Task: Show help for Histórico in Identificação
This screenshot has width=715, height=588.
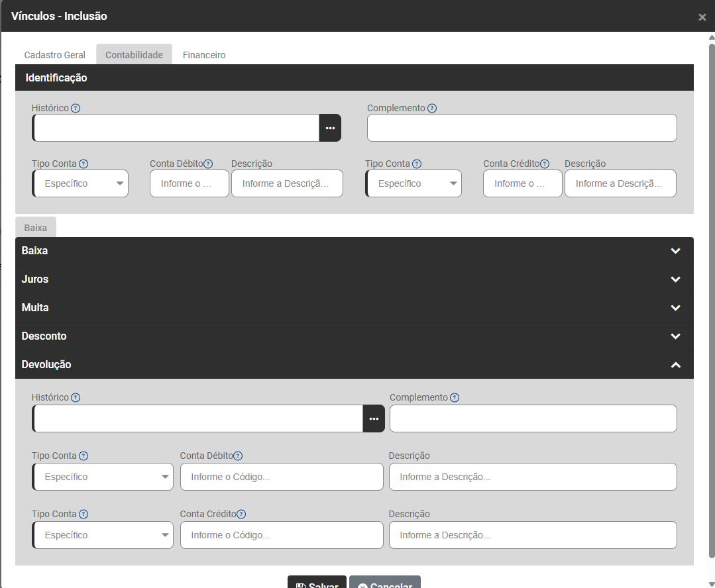Action: pyautogui.click(x=76, y=108)
